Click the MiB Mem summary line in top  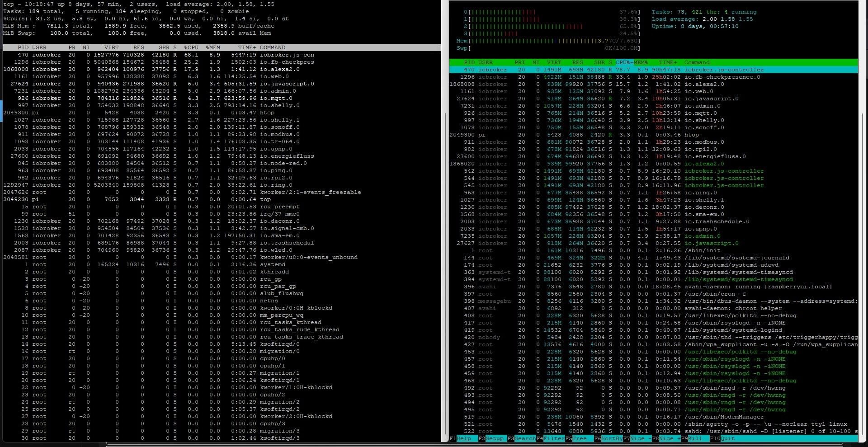coord(138,26)
